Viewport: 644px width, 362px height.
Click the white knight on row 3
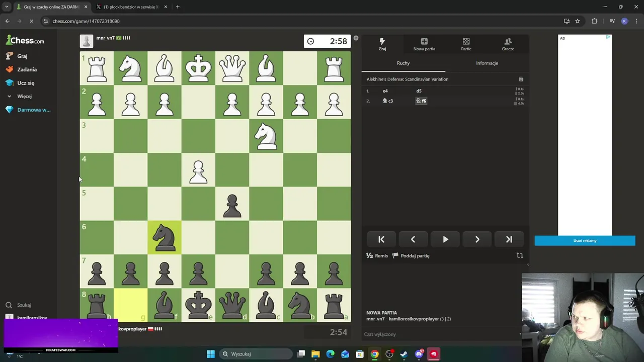266,136
